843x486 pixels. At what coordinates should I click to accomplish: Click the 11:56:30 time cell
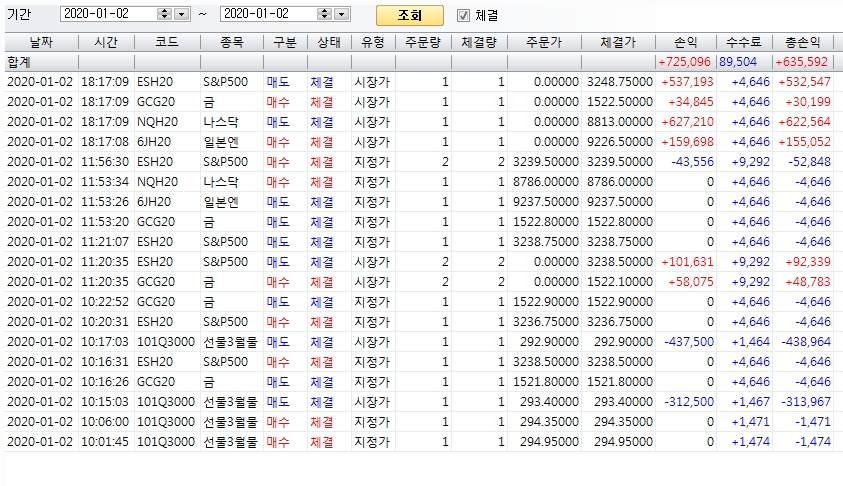pos(105,162)
